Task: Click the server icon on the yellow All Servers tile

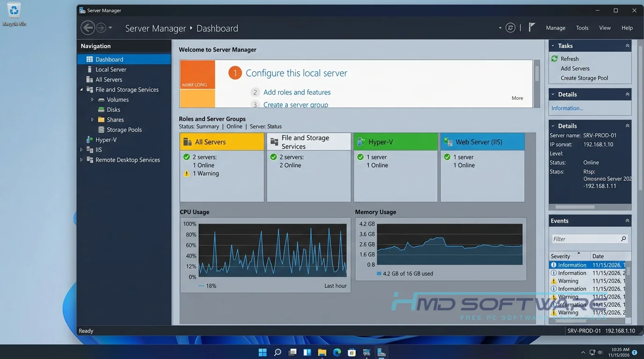Action: pyautogui.click(x=187, y=142)
